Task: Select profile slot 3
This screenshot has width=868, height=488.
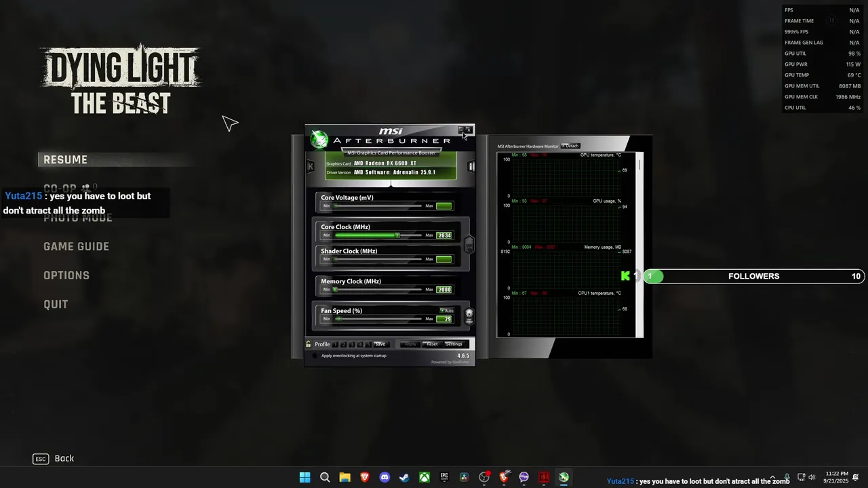Action: tap(352, 344)
